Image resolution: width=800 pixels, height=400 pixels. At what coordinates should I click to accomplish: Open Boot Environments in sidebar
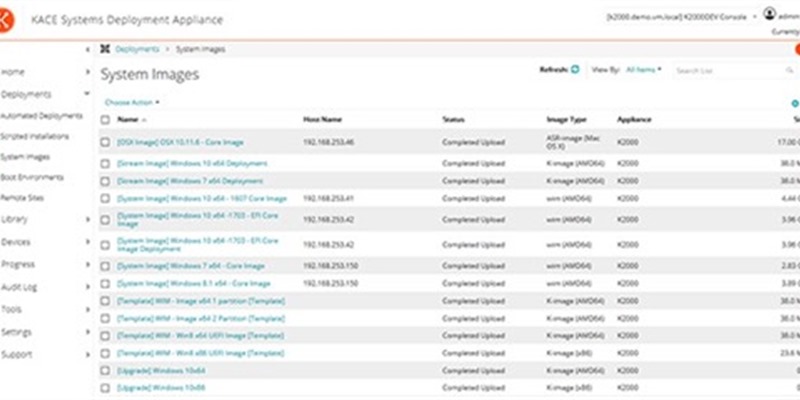click(32, 178)
